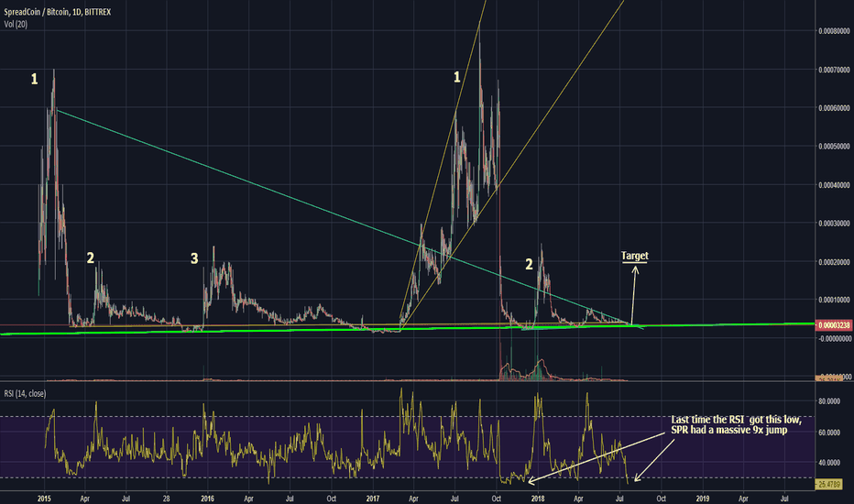
Task: Click the 0.00080000 price axis label
Action: [x=835, y=31]
